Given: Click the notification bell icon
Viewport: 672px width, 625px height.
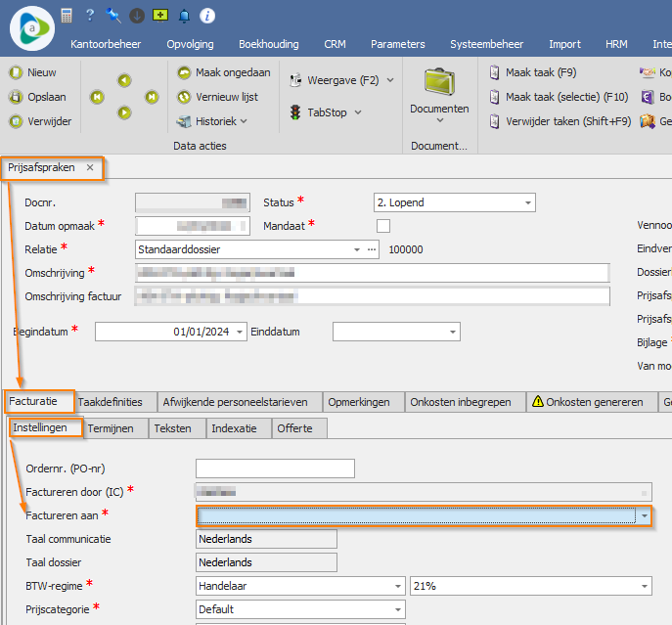Looking at the screenshot, I should point(184,16).
